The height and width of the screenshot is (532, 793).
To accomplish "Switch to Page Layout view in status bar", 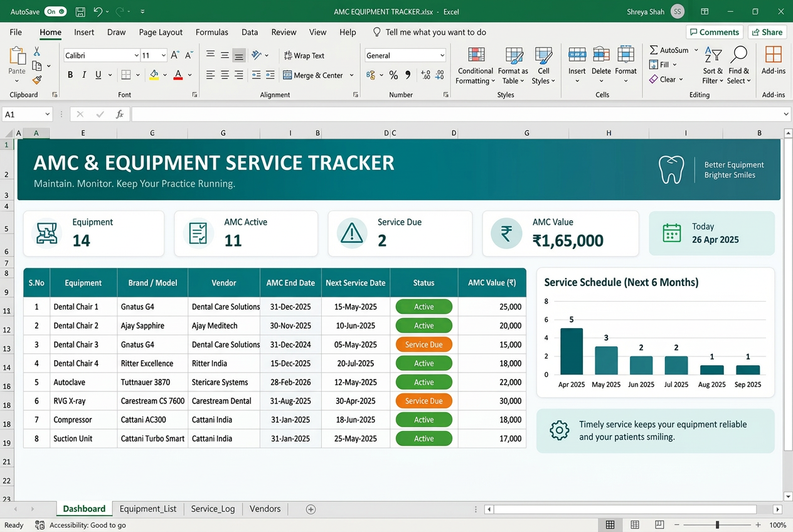I will click(635, 524).
